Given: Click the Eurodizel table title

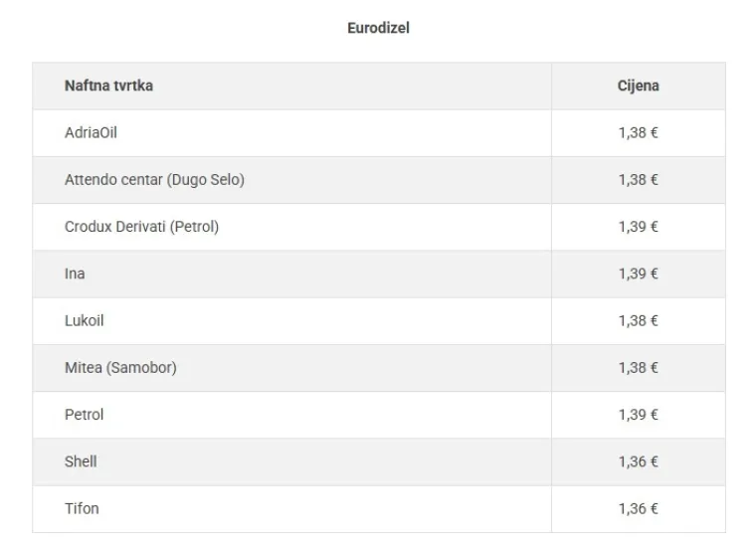Looking at the screenshot, I should click(378, 28).
